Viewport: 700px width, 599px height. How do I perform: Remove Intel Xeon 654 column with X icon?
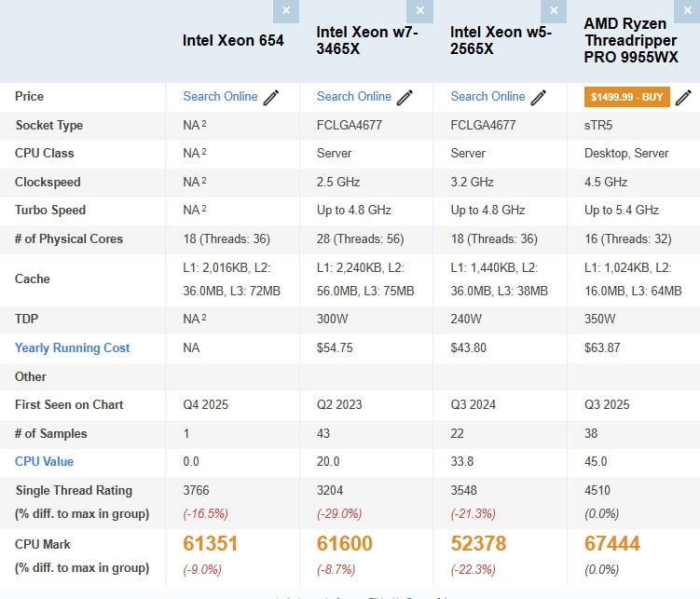pos(285,10)
